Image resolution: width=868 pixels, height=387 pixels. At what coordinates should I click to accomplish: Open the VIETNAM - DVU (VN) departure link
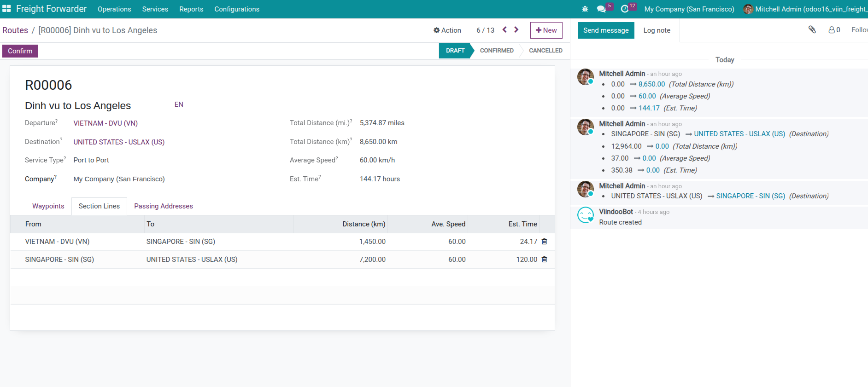coord(106,123)
